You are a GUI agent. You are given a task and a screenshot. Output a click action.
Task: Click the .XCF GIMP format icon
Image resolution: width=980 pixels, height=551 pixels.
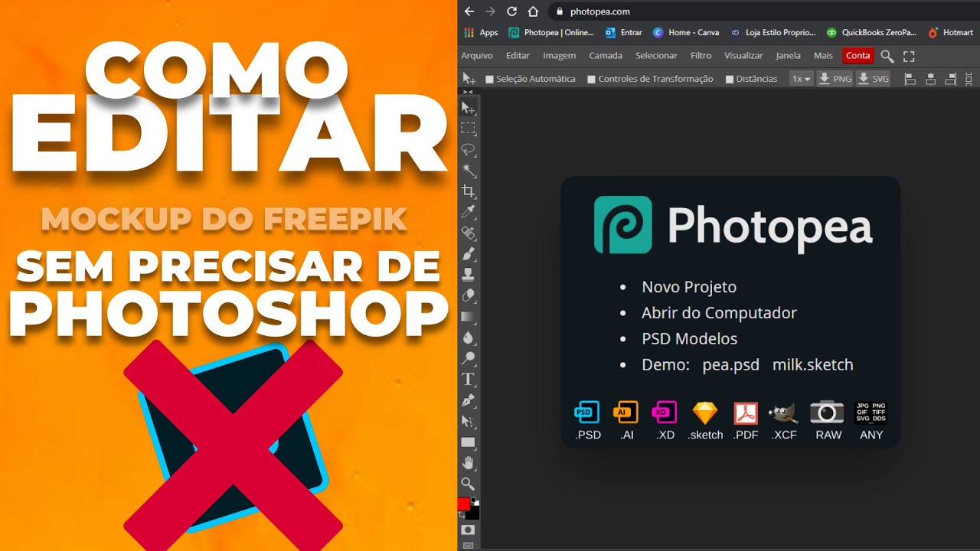coord(784,413)
